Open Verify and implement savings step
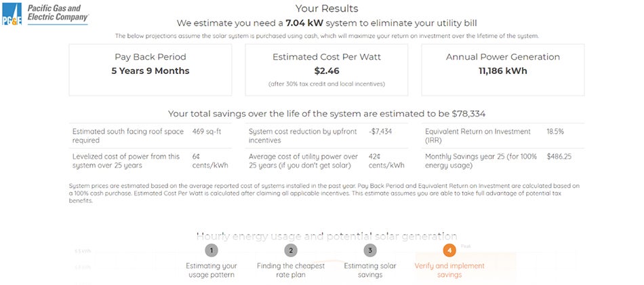This screenshot has width=644, height=285. click(448, 270)
